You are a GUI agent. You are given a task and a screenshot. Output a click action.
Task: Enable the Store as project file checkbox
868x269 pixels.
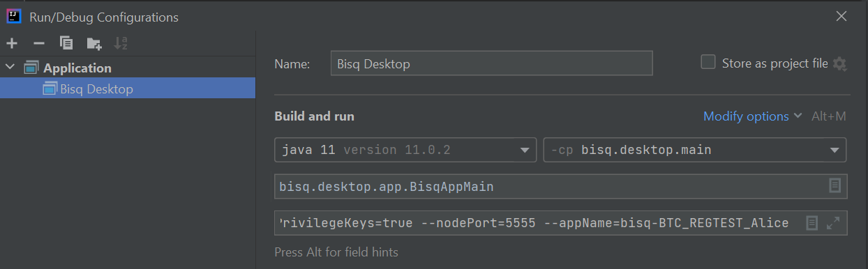tap(708, 62)
